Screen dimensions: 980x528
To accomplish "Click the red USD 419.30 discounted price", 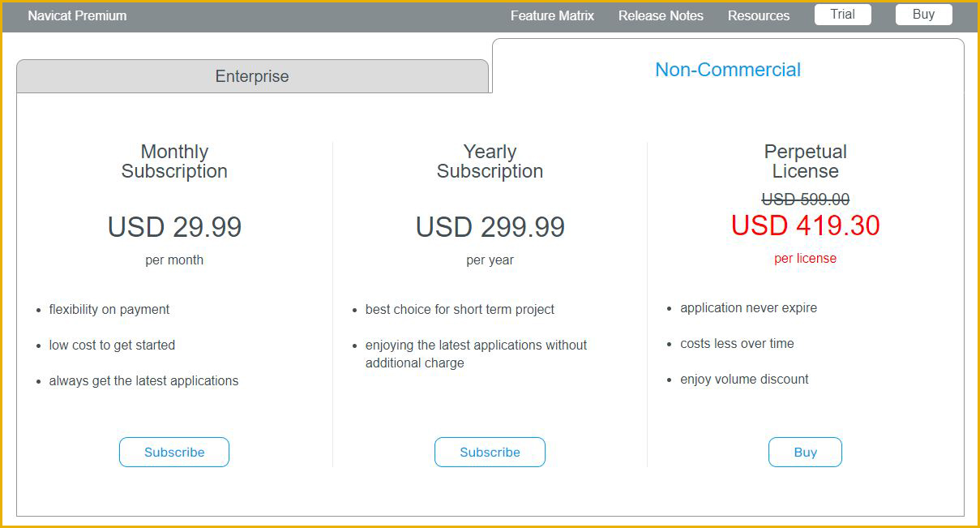I will pos(805,225).
